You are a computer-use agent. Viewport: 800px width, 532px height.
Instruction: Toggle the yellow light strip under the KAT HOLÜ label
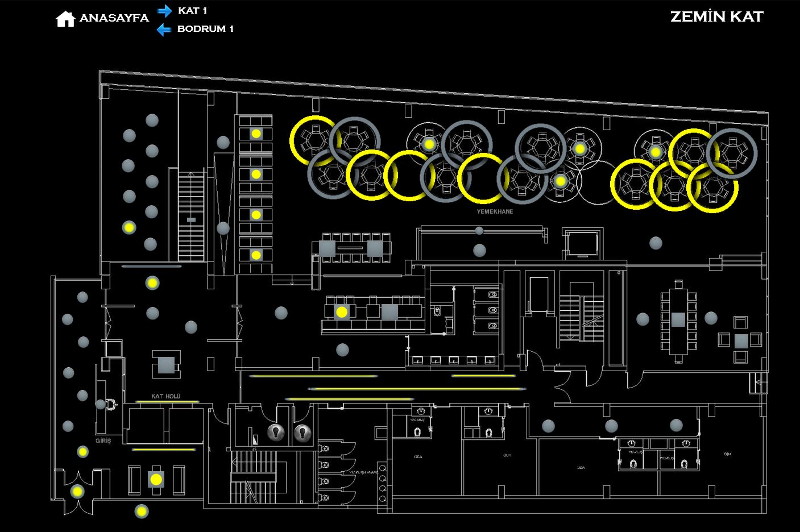pyautogui.click(x=167, y=402)
